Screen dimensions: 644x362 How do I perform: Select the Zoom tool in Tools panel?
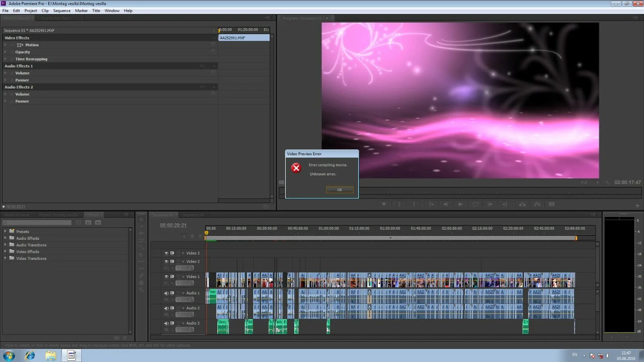coord(141,290)
